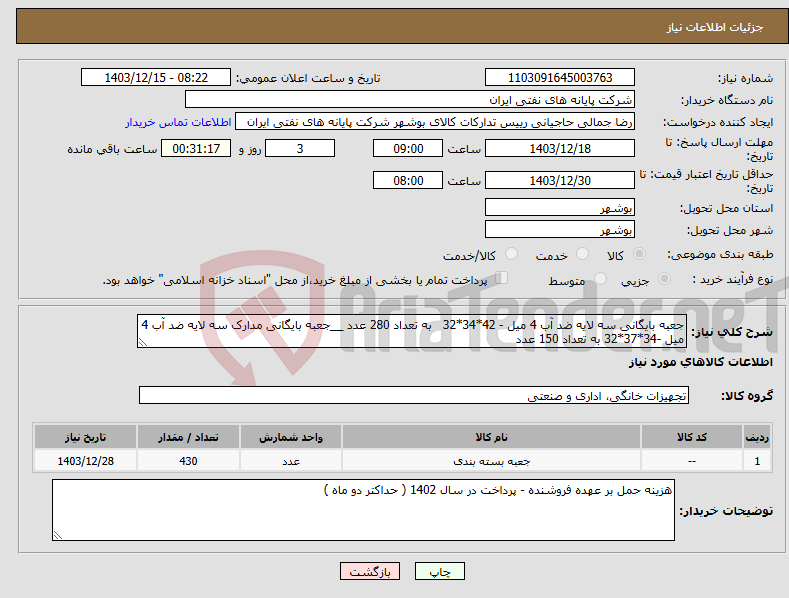This screenshot has height=598, width=789.
Task: Open the اطلاعات تماس خریدار link
Action: pos(178,122)
